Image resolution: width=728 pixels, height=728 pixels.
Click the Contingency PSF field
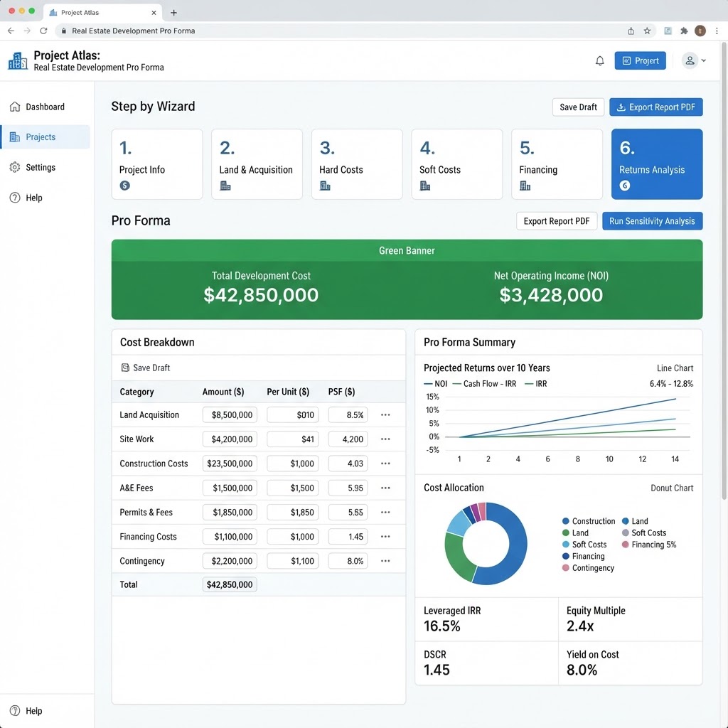click(348, 561)
